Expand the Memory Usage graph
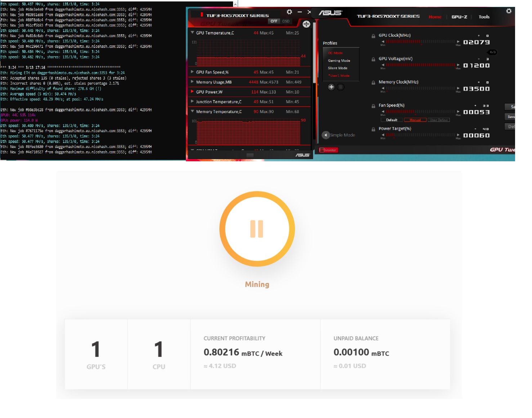532x418 pixels. 192,82
